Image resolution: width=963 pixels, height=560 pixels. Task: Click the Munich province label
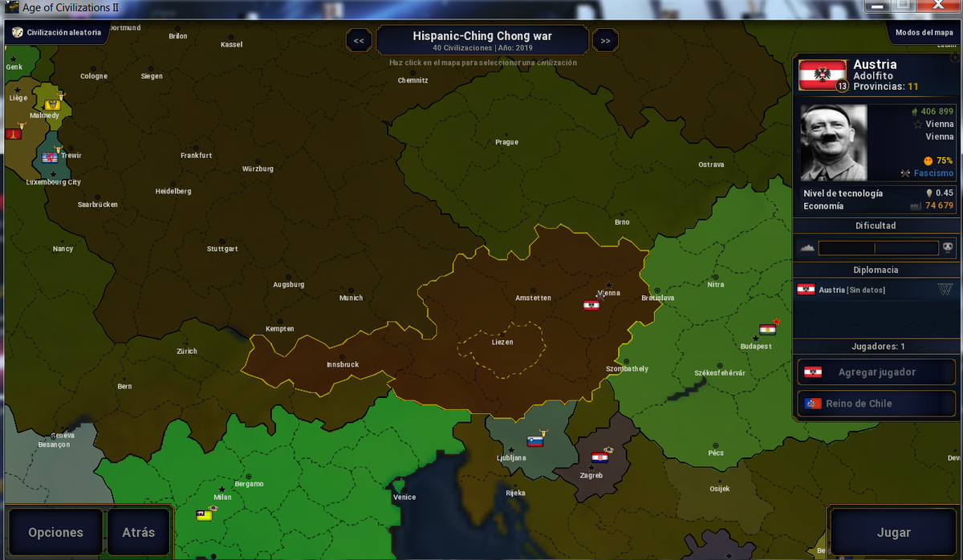tap(351, 298)
